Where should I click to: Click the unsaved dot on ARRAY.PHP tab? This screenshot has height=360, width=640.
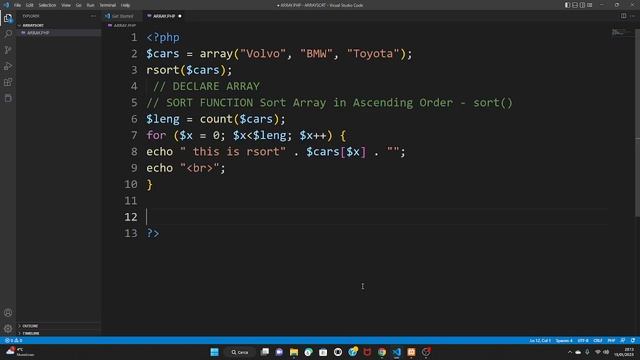click(x=180, y=16)
